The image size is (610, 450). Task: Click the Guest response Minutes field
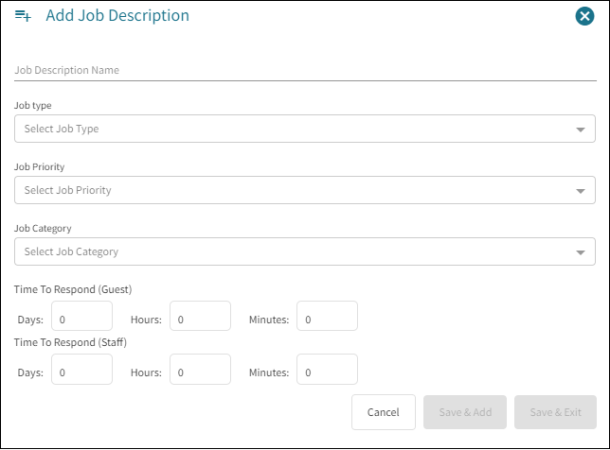coord(327,320)
